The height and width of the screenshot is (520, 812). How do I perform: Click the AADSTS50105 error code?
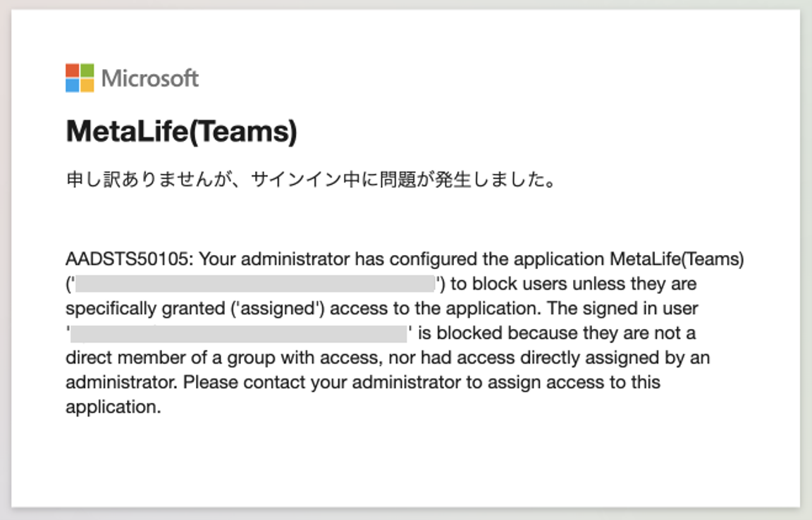pos(127,259)
